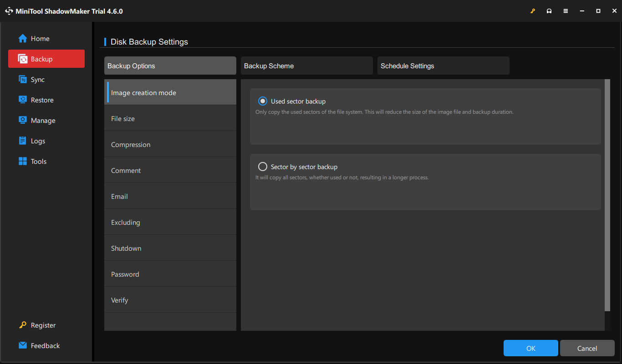Image resolution: width=622 pixels, height=364 pixels.
Task: Enable Sector by sector backup
Action: (262, 167)
